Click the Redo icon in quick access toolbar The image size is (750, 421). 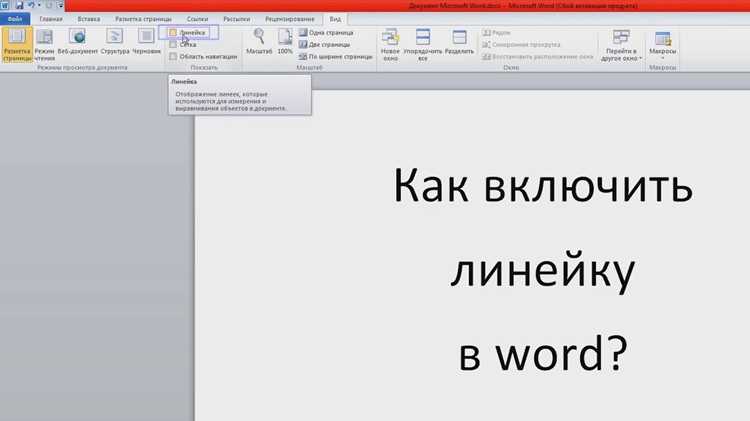point(49,5)
